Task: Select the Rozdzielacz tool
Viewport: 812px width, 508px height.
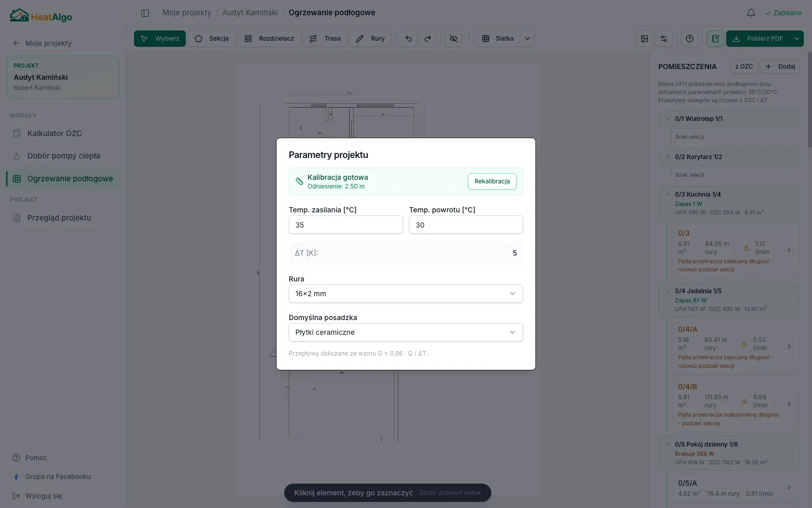Action: tap(269, 39)
